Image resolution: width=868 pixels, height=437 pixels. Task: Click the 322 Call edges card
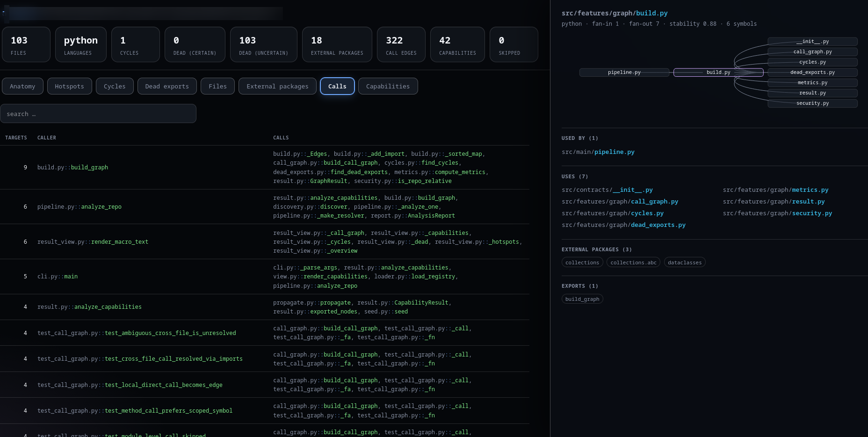pyautogui.click(x=401, y=44)
